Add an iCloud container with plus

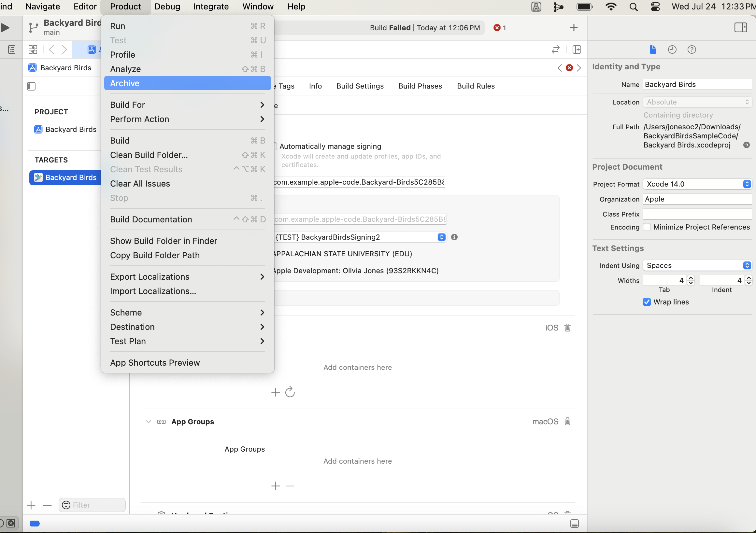coord(276,392)
